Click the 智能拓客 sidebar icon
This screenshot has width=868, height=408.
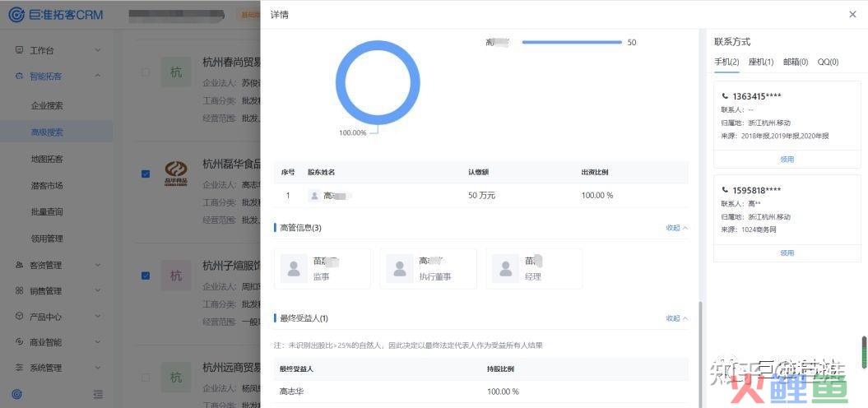[20, 76]
